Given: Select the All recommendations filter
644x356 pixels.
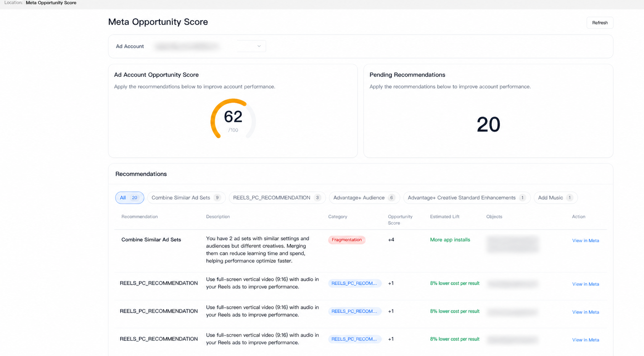Looking at the screenshot, I should pyautogui.click(x=129, y=197).
